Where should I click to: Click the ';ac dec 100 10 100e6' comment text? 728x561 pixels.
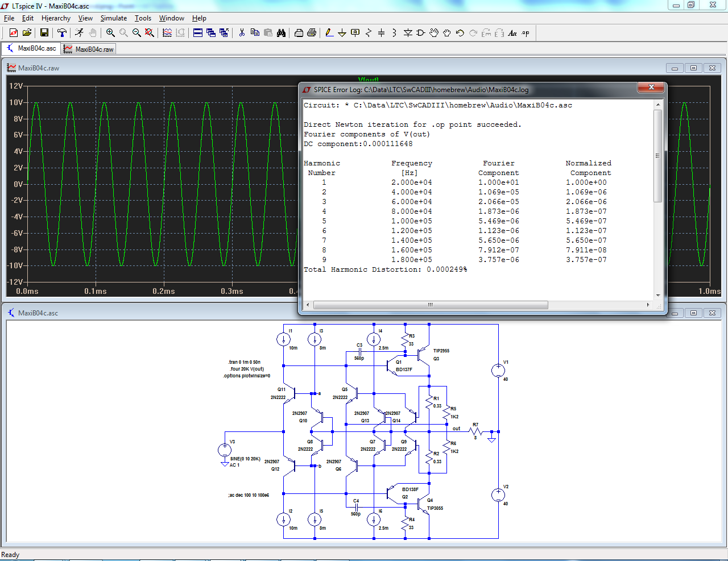249,495
